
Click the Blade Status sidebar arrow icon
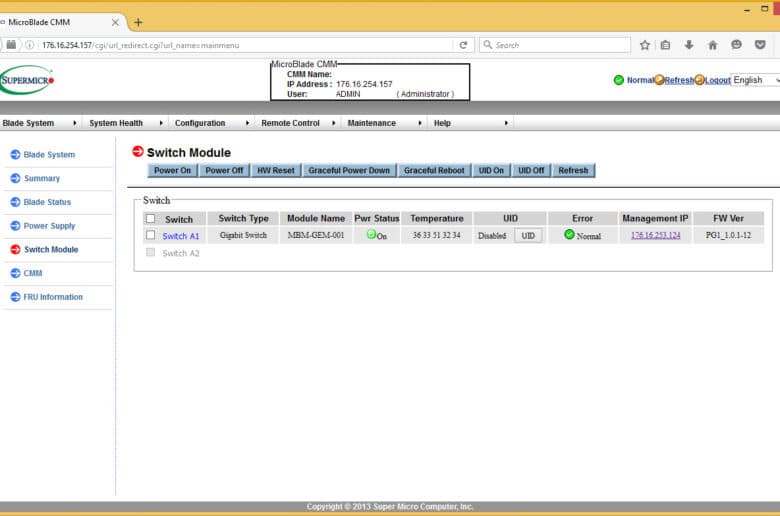coord(15,202)
